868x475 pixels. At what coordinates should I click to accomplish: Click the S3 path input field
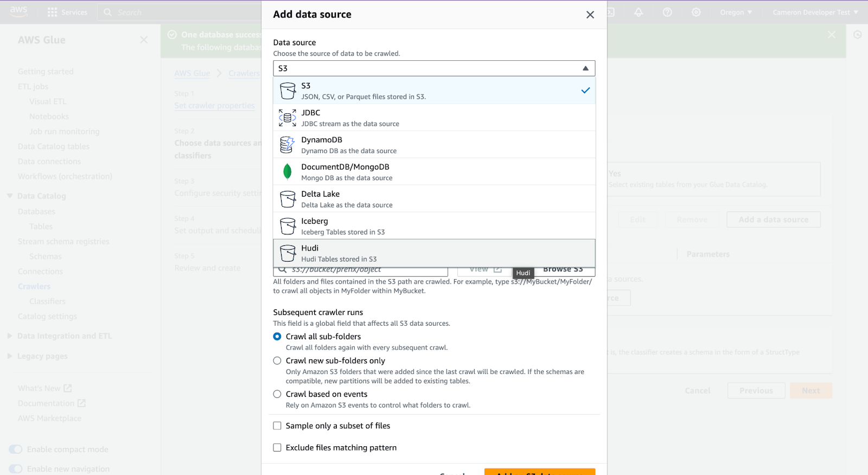tap(361, 270)
